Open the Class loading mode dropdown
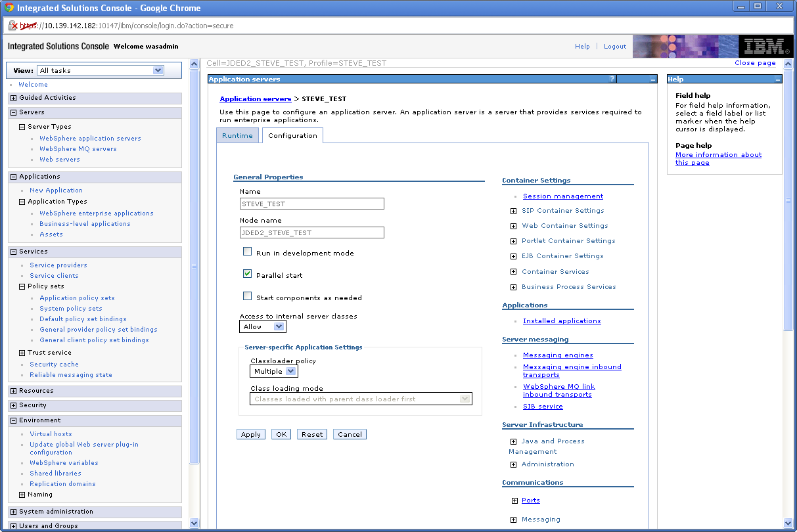 coord(361,399)
